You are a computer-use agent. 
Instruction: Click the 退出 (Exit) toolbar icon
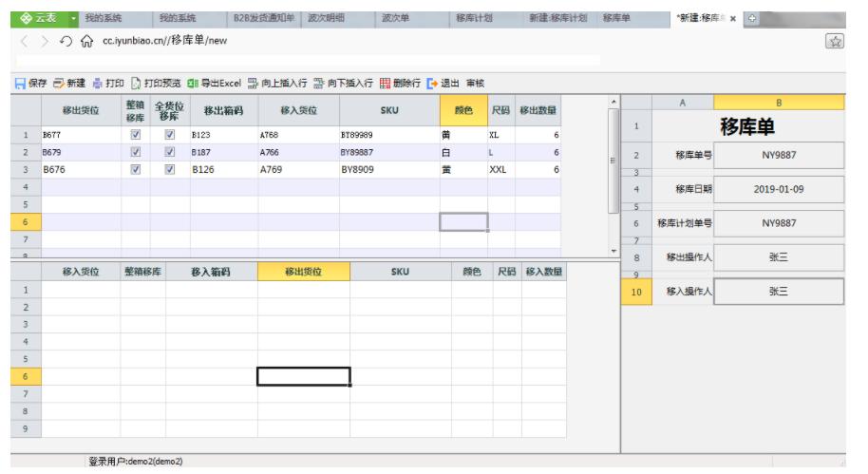pos(433,83)
